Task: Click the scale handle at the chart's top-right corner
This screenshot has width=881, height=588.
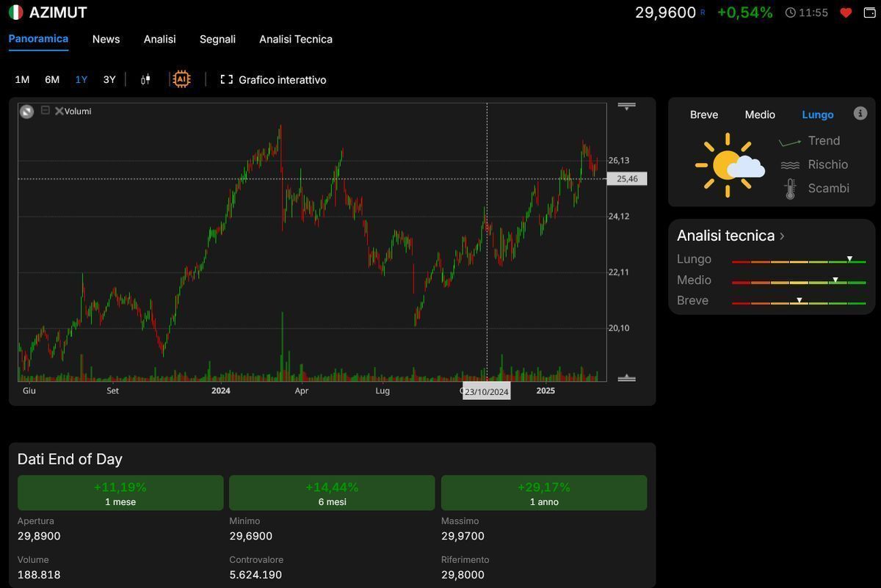Action: click(626, 106)
